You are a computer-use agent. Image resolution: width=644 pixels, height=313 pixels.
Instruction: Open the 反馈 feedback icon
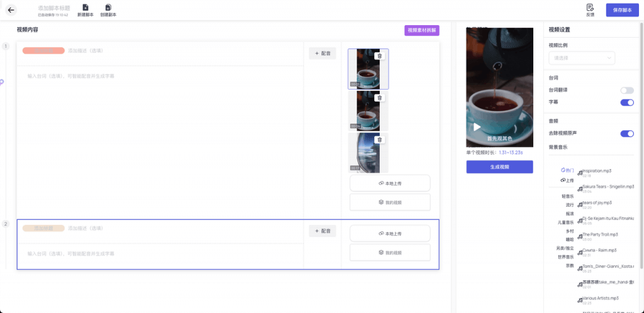[x=590, y=8]
